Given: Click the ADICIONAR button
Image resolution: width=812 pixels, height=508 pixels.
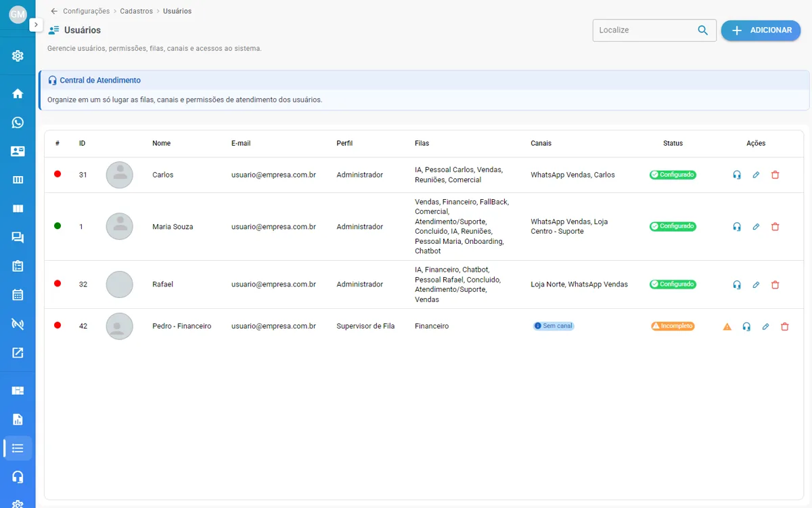Looking at the screenshot, I should pyautogui.click(x=761, y=30).
